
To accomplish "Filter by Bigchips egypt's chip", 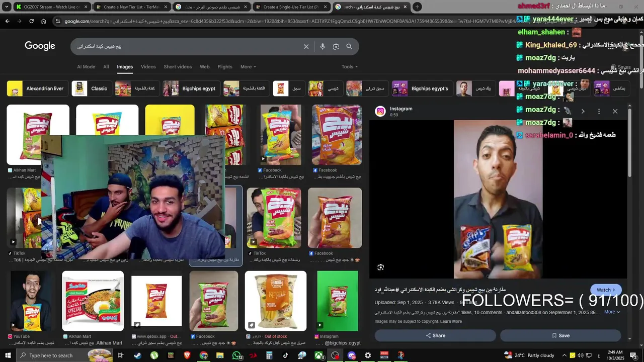I will [x=422, y=88].
